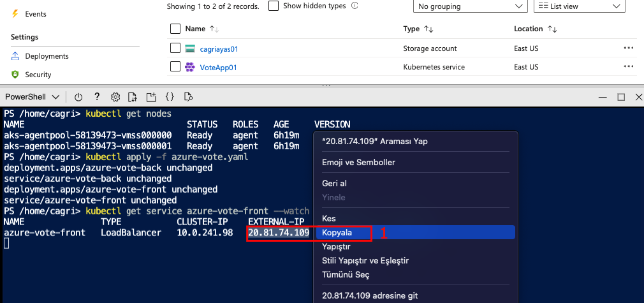This screenshot has width=644, height=303.
Task: Open the cagriayas01 storage account link
Action: (219, 48)
